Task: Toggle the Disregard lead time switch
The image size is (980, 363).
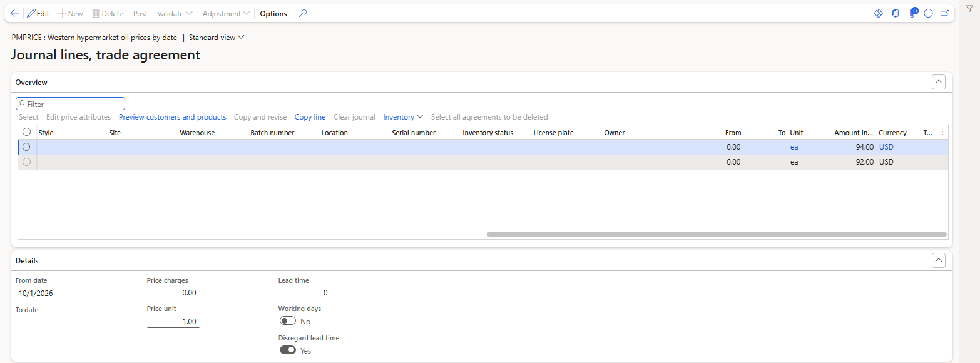Action: [x=288, y=350]
